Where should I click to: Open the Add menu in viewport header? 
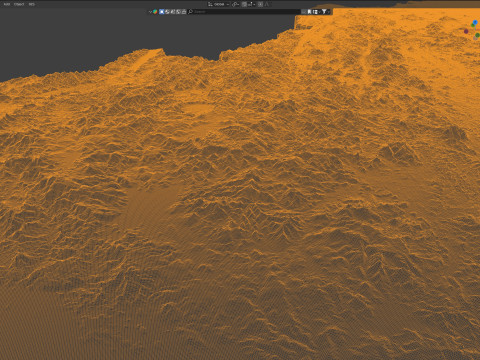(6, 4)
